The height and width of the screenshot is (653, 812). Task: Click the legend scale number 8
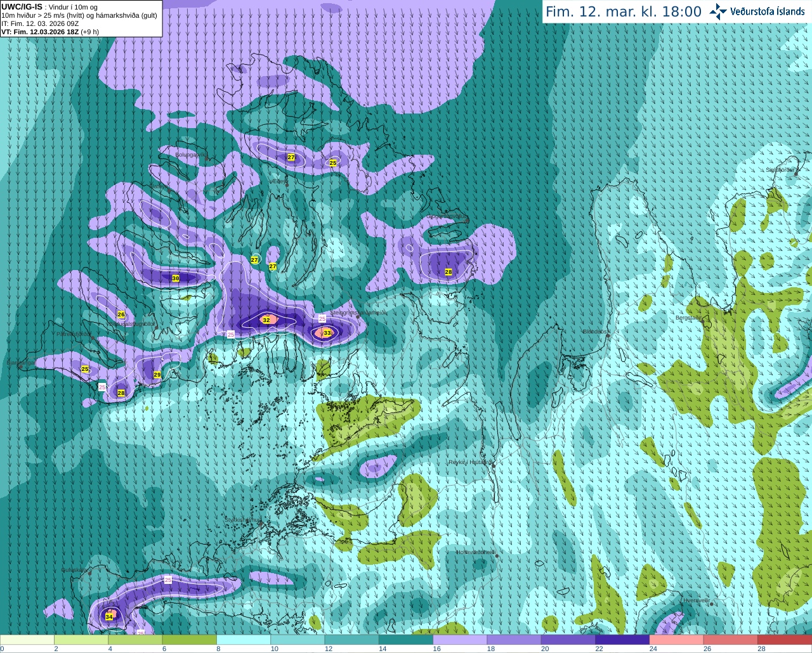coord(218,649)
